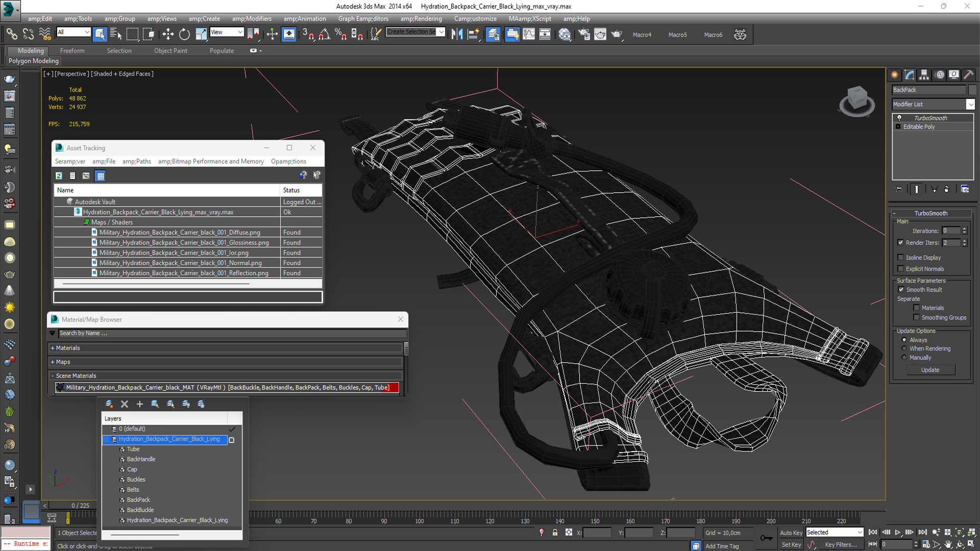This screenshot has width=980, height=551.
Task: Open the Modify panel tab icon
Action: click(x=909, y=74)
